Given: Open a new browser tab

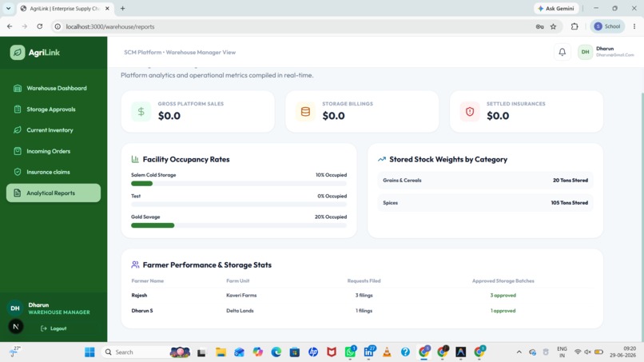Looking at the screenshot, I should [x=122, y=8].
